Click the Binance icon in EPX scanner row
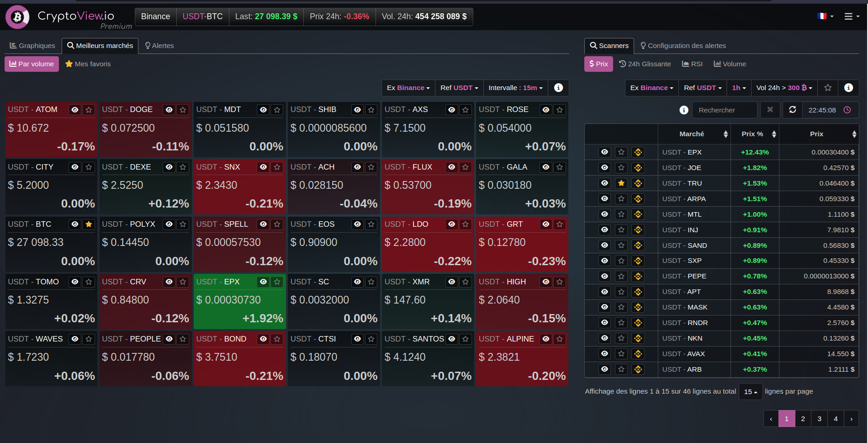868x443 pixels. pyautogui.click(x=638, y=152)
